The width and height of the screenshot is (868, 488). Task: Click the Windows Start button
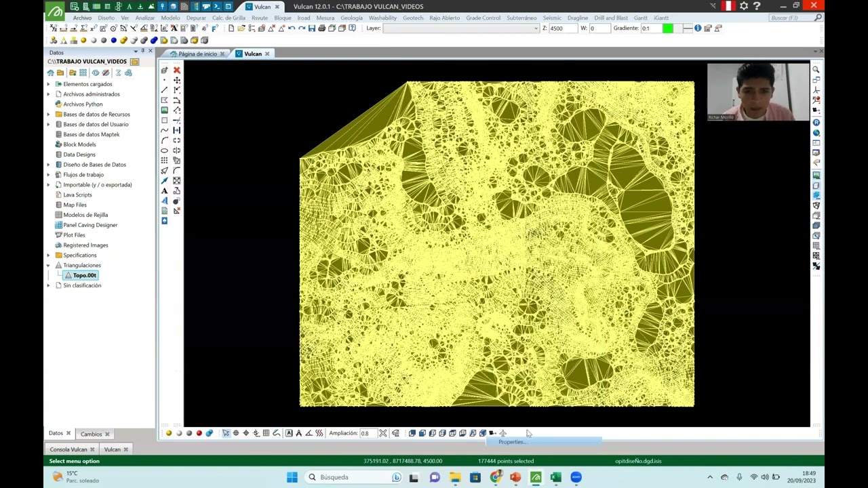coord(292,477)
